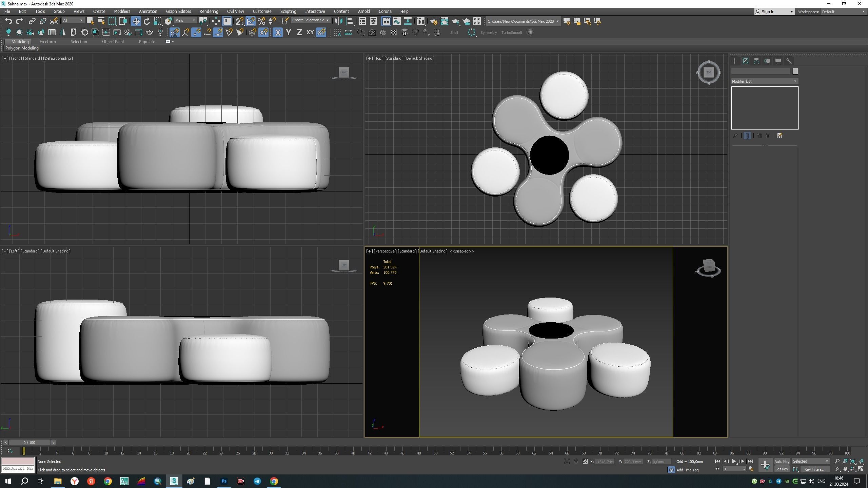Expand Create Selection Set dropdown

click(x=311, y=20)
